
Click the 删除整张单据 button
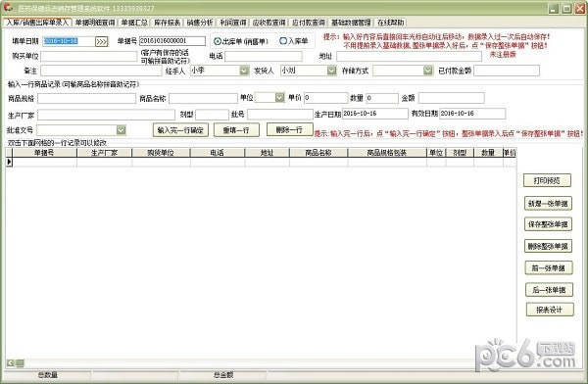coord(548,246)
